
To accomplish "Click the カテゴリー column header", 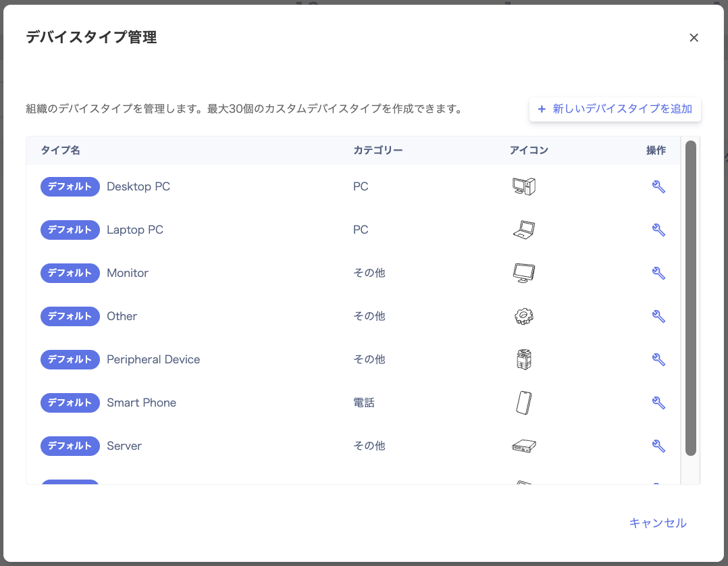I will coord(378,151).
